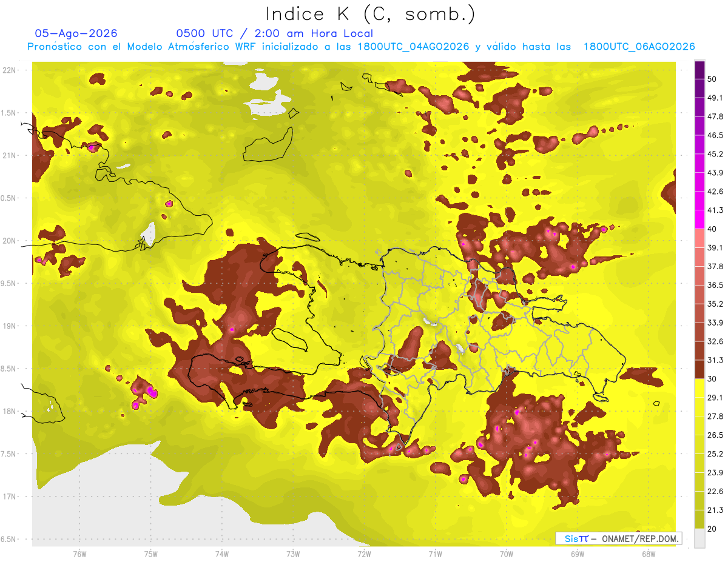Viewport: 728px width, 562px height.
Task: Click the "22N" latitude label
Action: 10,70
